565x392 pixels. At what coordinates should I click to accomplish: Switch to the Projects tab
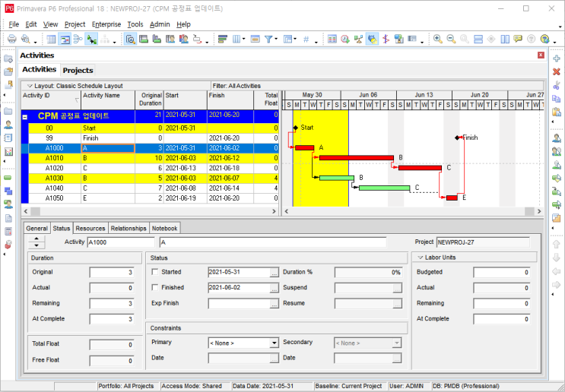pos(78,71)
